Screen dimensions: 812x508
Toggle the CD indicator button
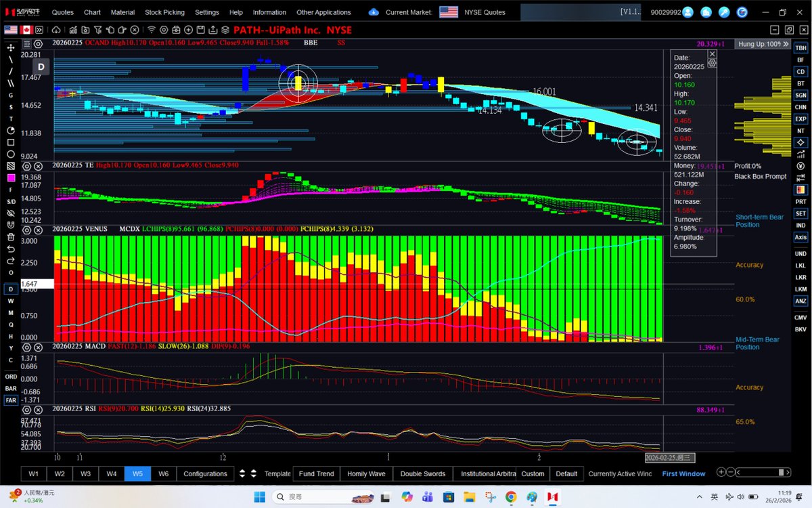click(x=800, y=72)
